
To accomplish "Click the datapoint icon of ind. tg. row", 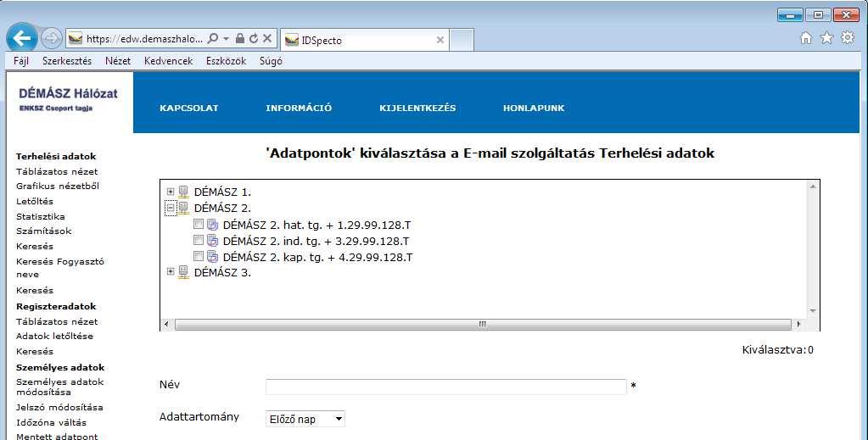I will point(213,241).
